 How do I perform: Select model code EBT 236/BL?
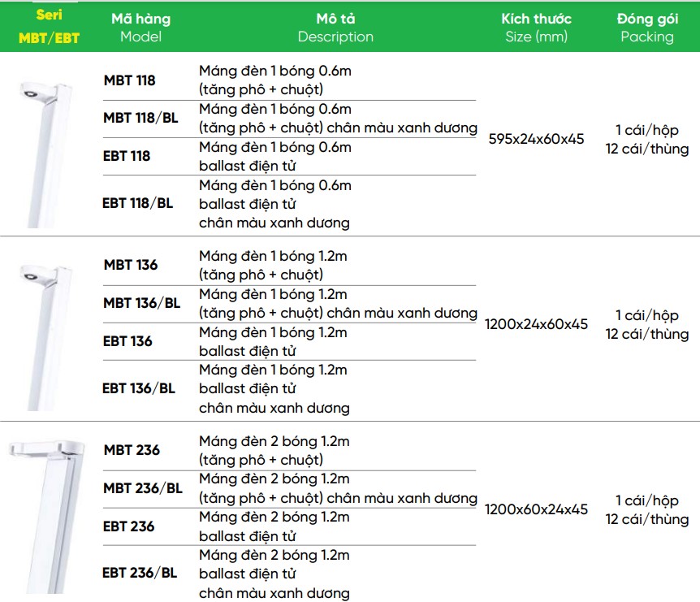[140, 573]
